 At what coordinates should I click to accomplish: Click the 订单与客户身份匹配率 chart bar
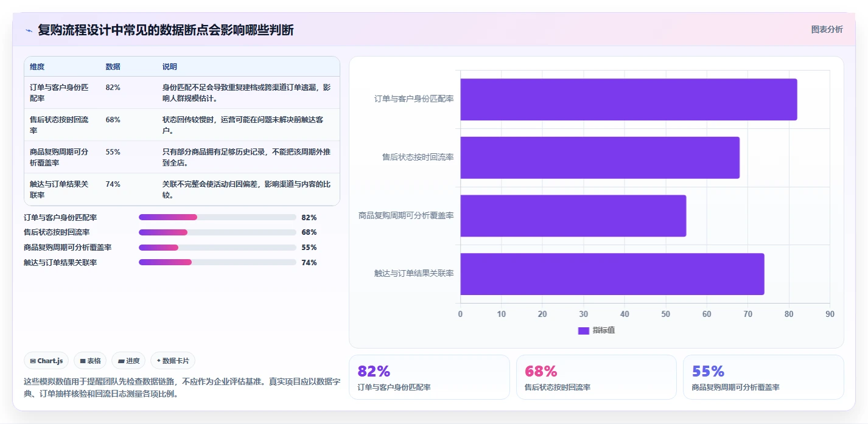628,99
